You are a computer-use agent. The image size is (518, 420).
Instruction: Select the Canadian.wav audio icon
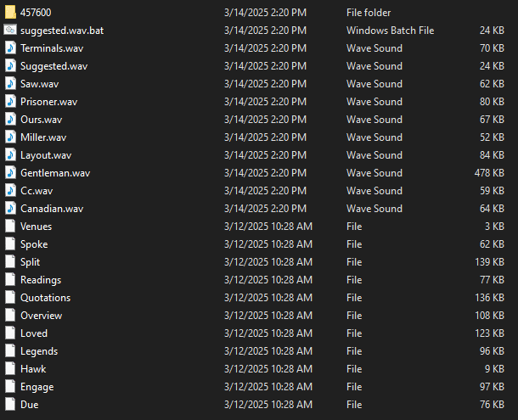click(x=10, y=209)
